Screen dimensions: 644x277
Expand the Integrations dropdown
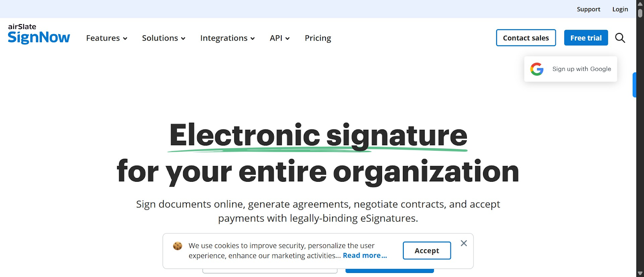227,38
